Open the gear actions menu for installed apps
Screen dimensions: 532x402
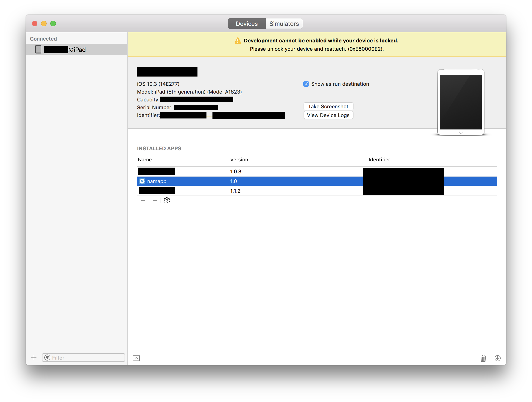coord(167,200)
